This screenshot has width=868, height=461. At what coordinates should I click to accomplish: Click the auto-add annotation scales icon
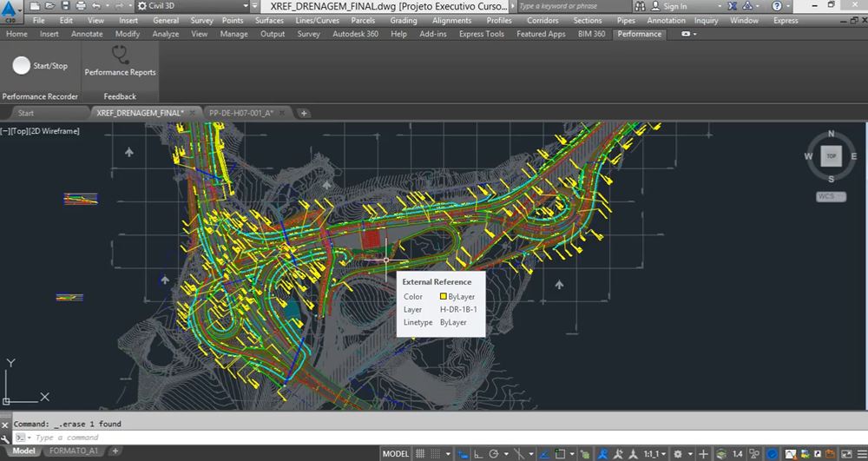(x=617, y=454)
